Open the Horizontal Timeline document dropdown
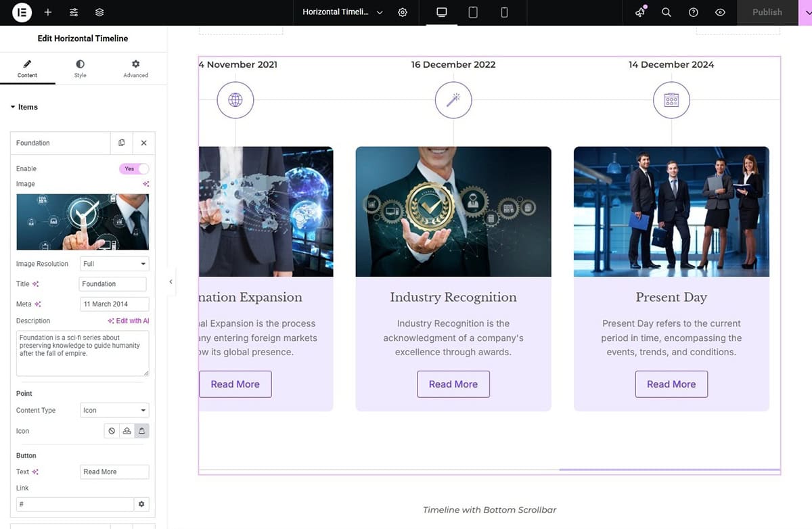The image size is (812, 529). tap(342, 12)
